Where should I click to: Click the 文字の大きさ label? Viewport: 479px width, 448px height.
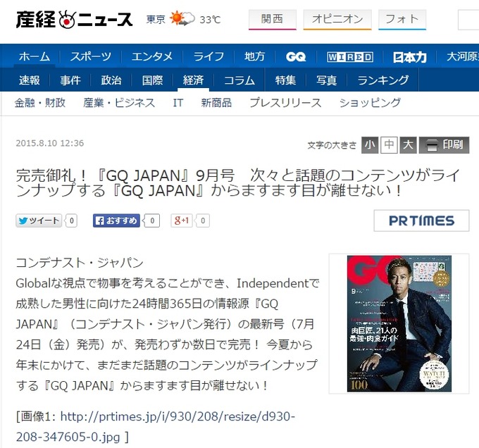pyautogui.click(x=332, y=145)
